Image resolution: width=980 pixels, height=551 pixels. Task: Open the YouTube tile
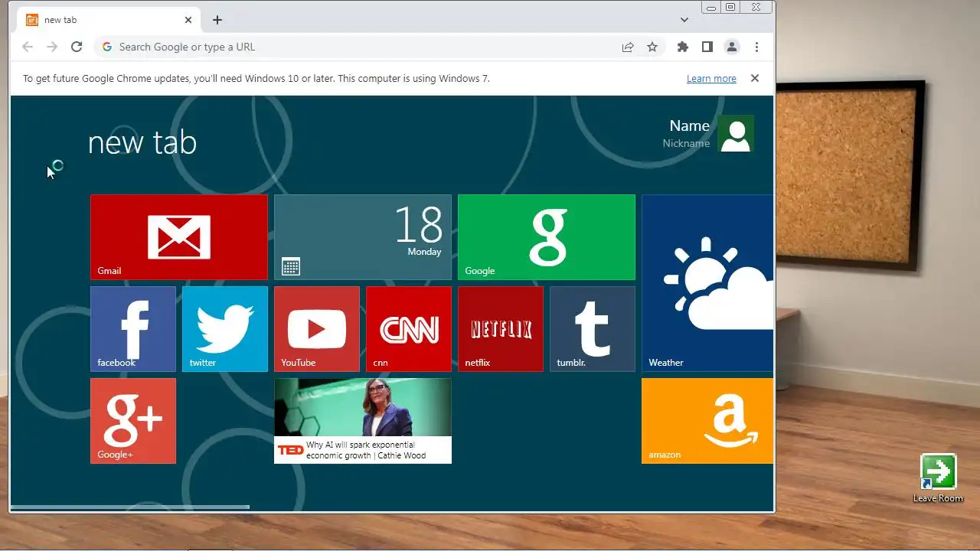pyautogui.click(x=317, y=329)
